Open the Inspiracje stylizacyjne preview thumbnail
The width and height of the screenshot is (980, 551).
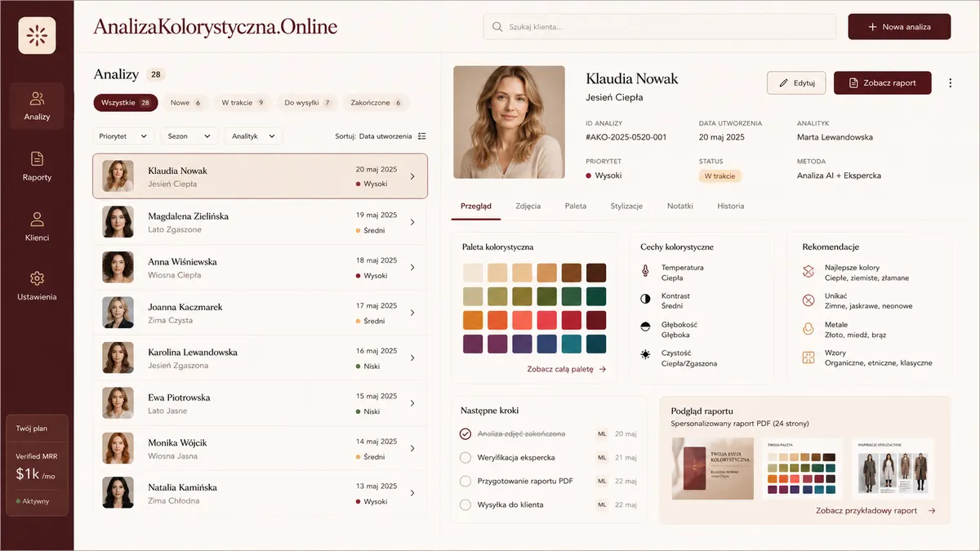click(x=893, y=468)
